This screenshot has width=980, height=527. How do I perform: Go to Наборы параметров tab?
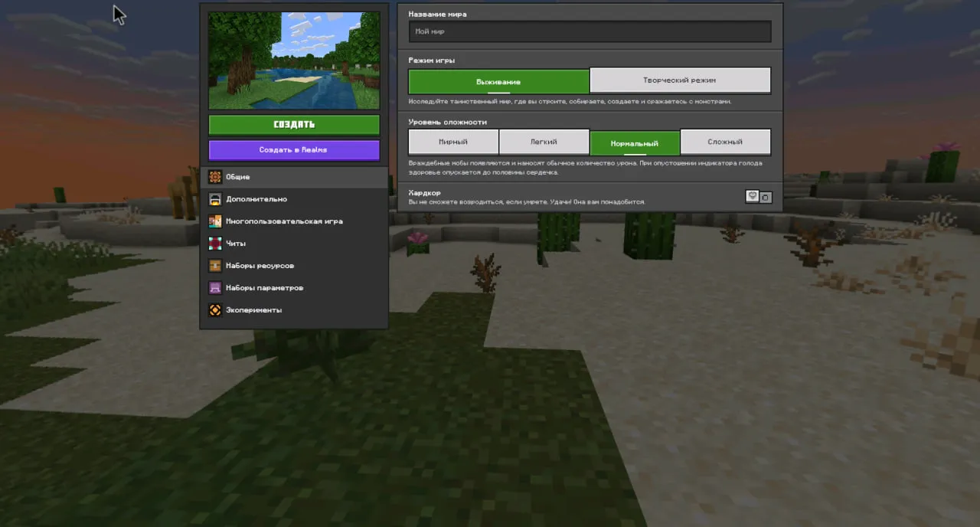click(294, 288)
